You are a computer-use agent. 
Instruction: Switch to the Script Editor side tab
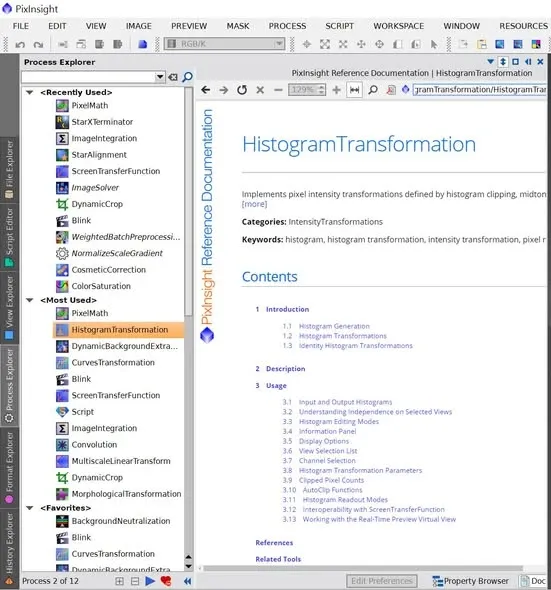(x=9, y=238)
